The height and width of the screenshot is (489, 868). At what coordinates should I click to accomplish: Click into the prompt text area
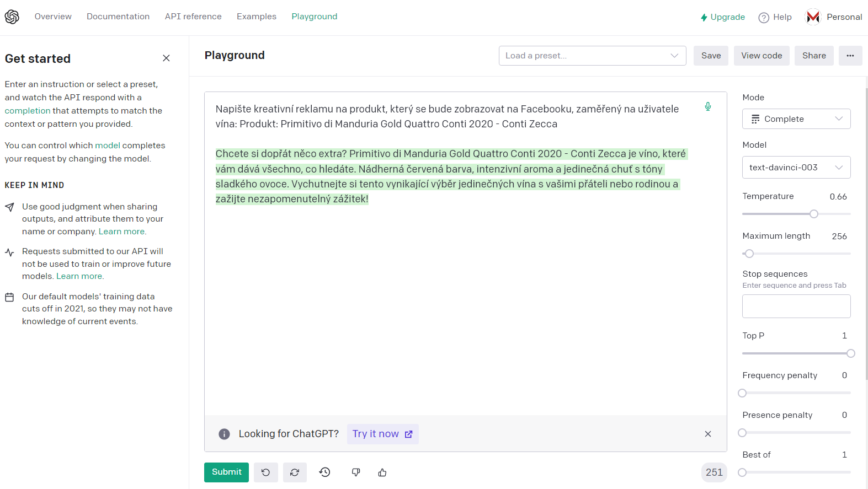[x=466, y=254]
